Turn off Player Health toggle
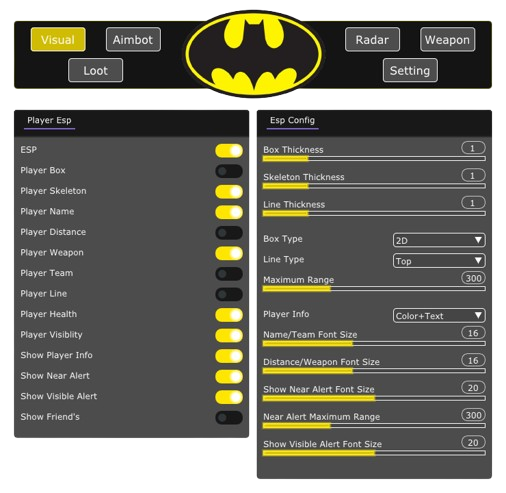Screen dimensions: 506x493 pyautogui.click(x=229, y=315)
